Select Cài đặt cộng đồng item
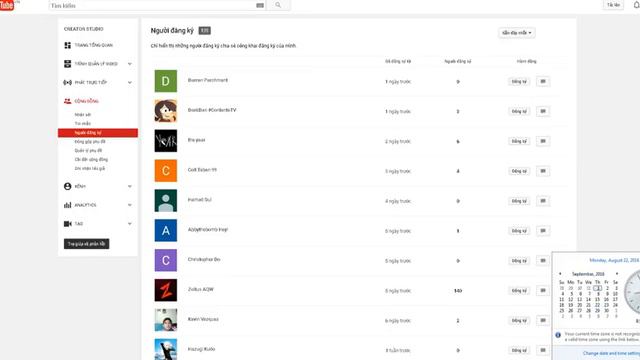The image size is (640, 360). pos(91,160)
